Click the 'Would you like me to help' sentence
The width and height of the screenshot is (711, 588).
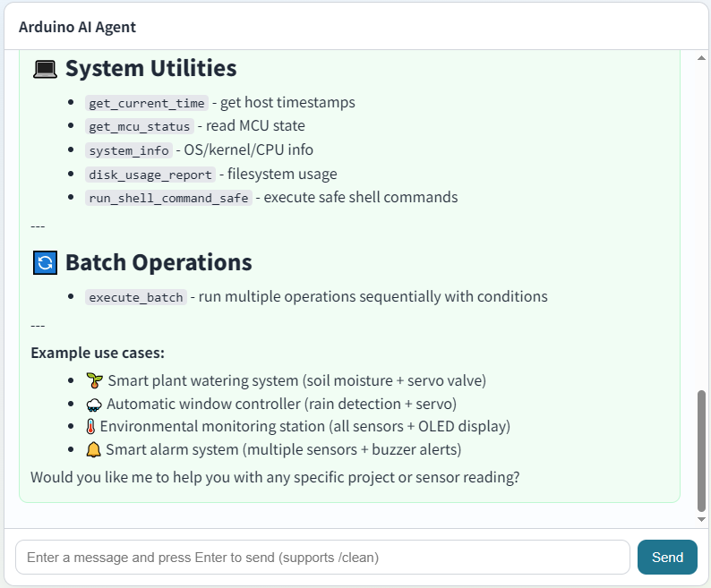[275, 477]
